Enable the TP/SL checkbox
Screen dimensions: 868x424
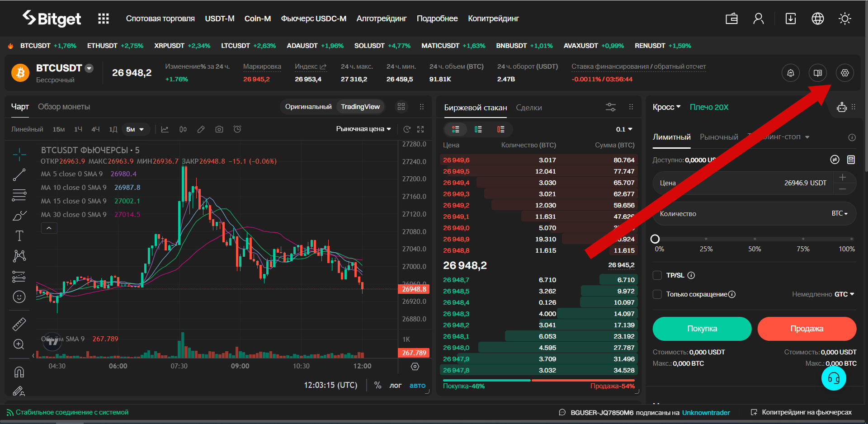(x=657, y=275)
